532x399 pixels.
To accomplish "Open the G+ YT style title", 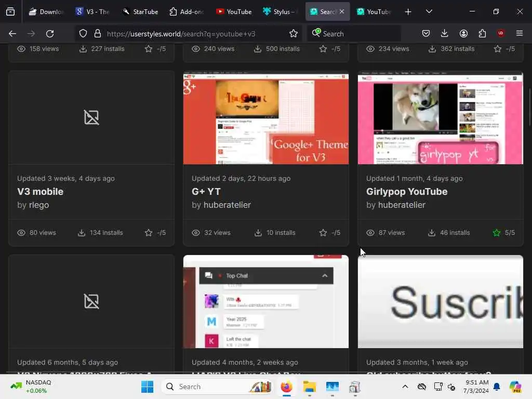I will pyautogui.click(x=206, y=192).
